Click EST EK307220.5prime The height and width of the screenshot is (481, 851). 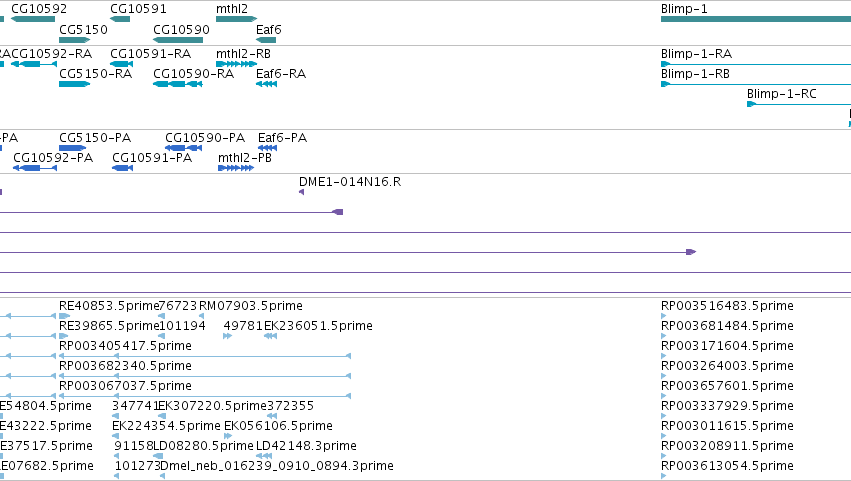coord(212,407)
